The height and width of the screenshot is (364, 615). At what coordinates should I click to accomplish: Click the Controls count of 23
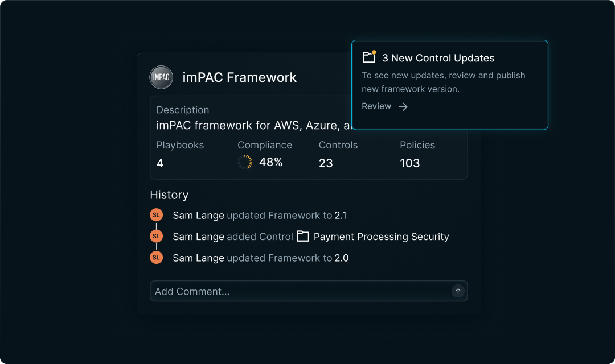326,163
